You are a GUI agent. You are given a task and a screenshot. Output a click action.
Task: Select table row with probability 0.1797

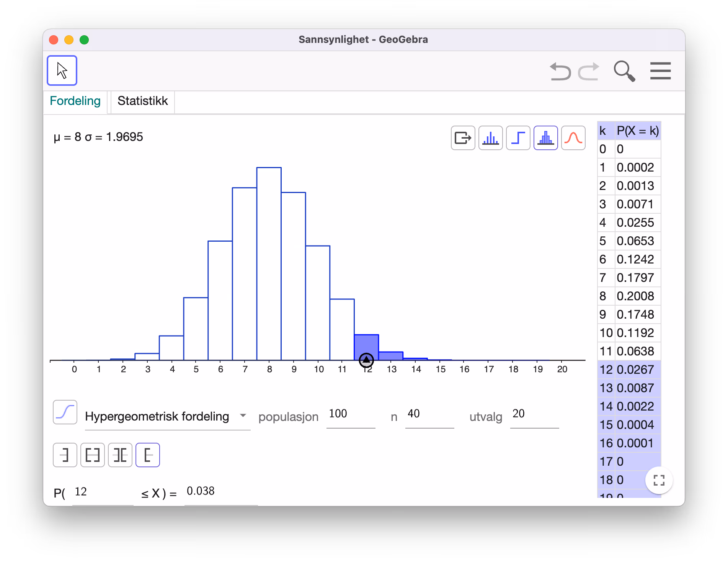[629, 278]
